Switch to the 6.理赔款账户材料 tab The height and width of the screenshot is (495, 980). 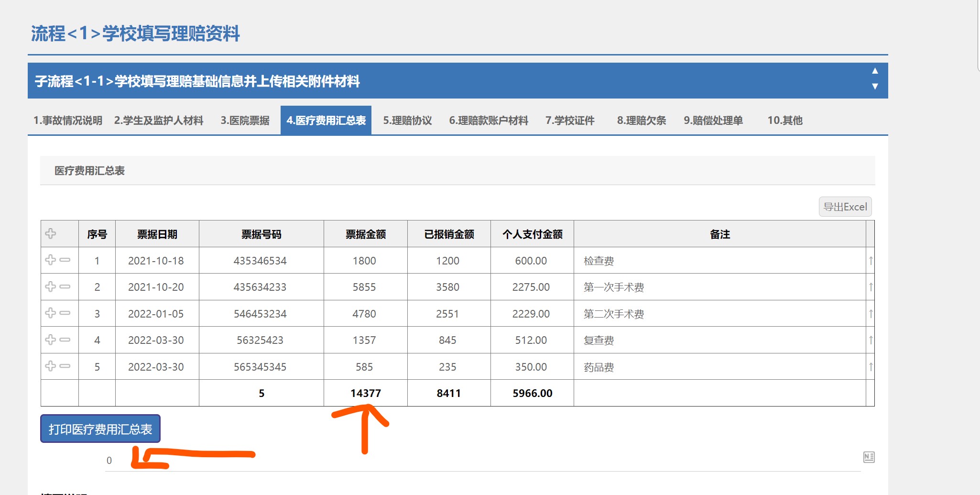(x=489, y=121)
